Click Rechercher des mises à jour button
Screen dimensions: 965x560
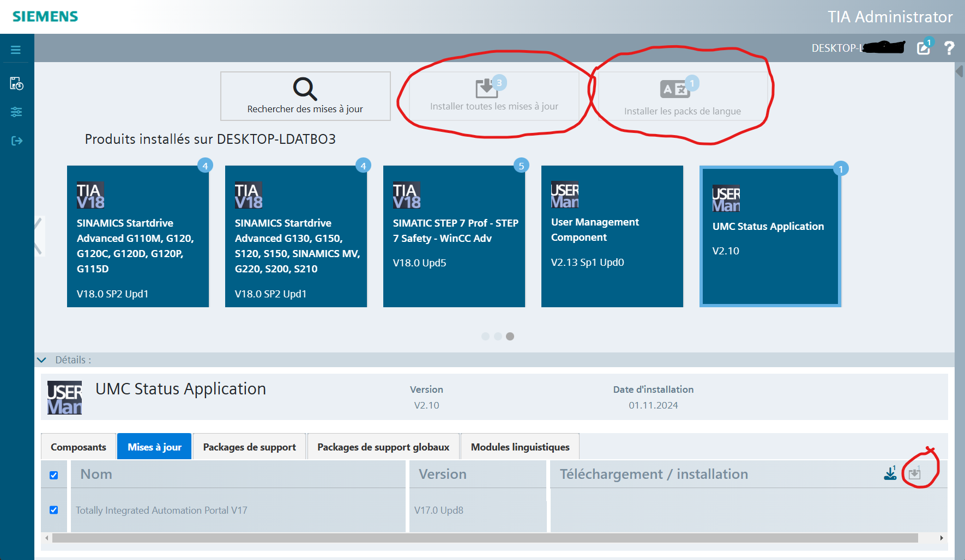point(305,96)
